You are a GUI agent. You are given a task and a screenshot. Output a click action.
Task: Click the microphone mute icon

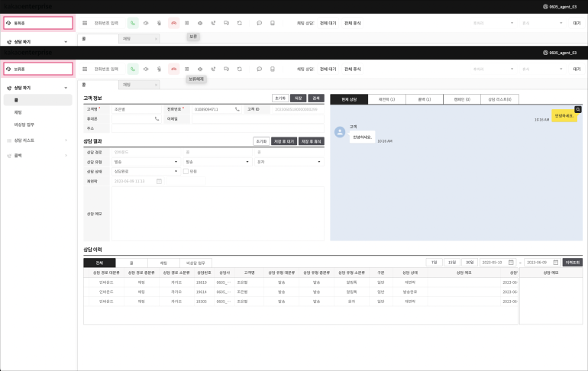(x=160, y=69)
